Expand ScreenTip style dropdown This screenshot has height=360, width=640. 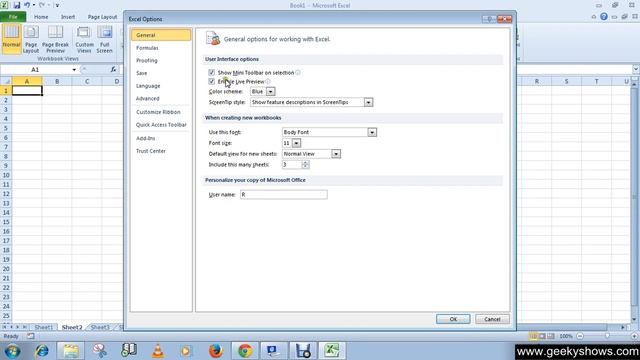[368, 102]
